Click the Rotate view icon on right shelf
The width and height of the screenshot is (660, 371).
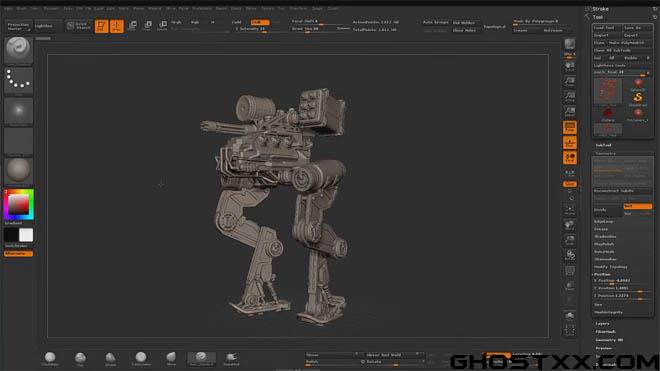[570, 255]
